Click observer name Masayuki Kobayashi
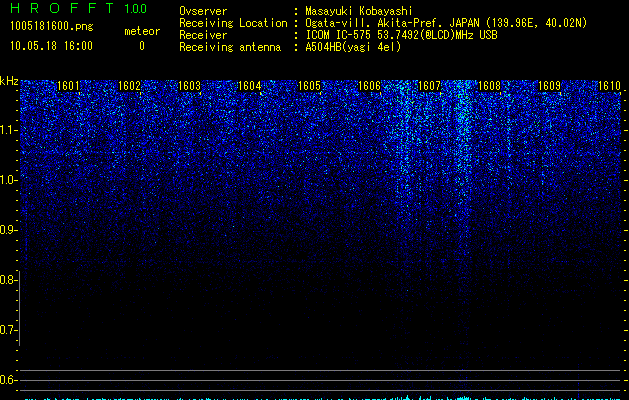 359,11
